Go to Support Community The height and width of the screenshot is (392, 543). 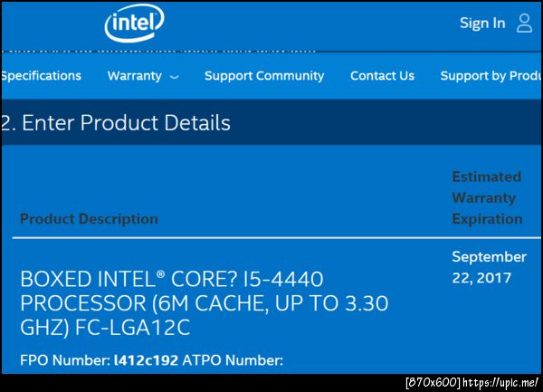263,76
